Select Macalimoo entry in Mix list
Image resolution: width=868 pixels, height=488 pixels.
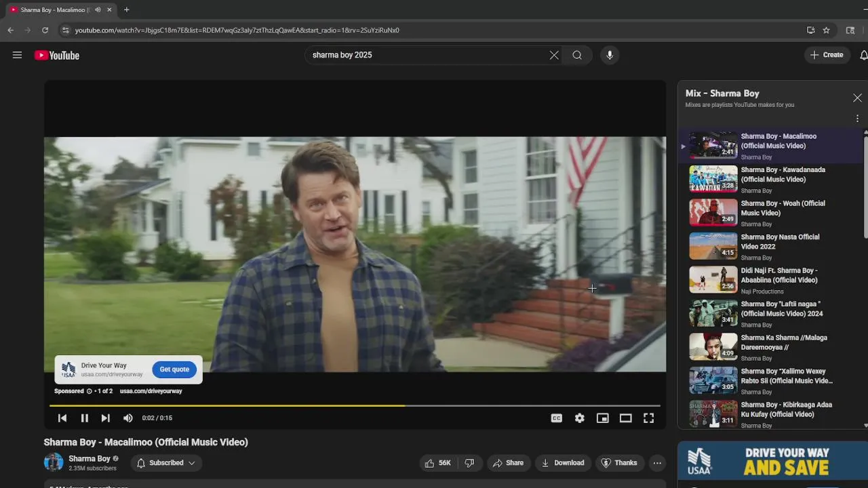771,146
